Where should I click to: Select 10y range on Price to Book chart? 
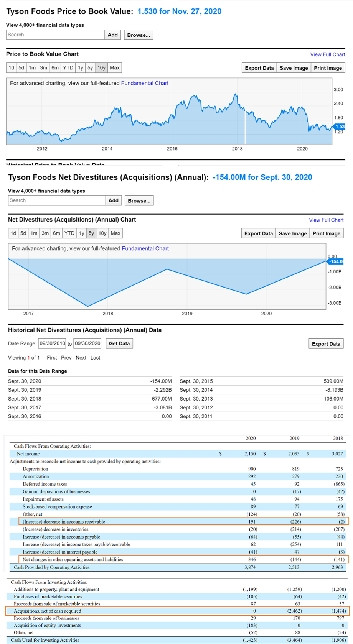click(x=101, y=68)
